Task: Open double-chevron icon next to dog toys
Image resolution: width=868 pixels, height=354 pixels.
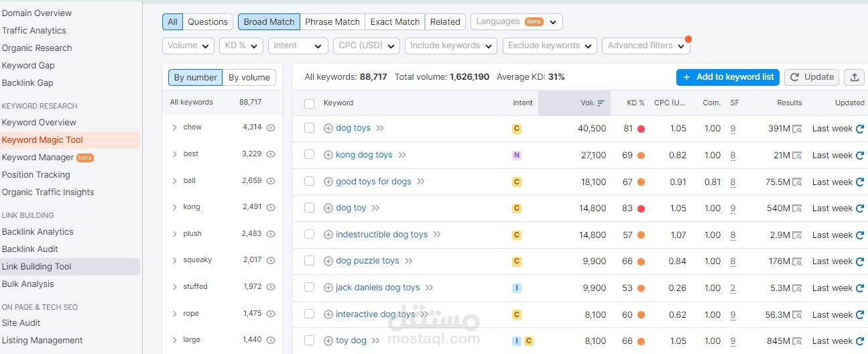Action: click(380, 128)
